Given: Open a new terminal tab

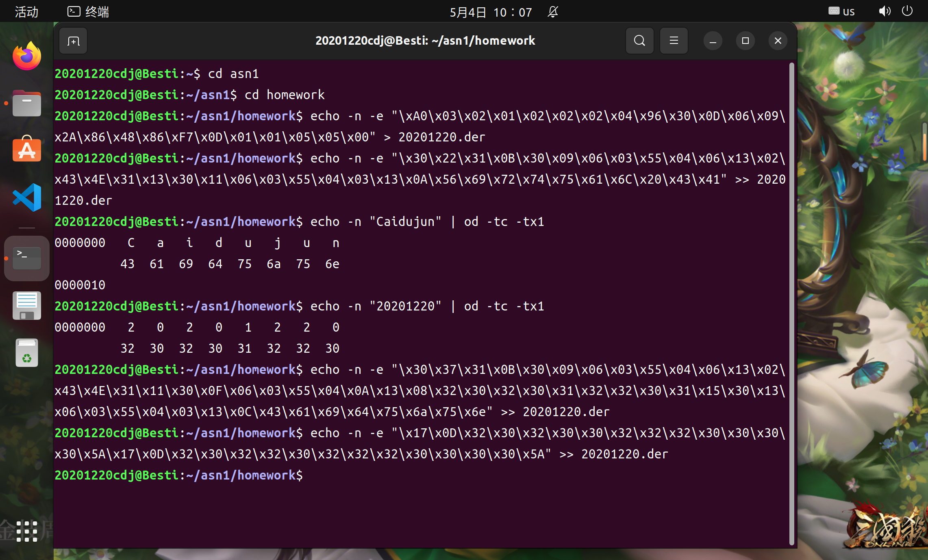Looking at the screenshot, I should point(73,41).
